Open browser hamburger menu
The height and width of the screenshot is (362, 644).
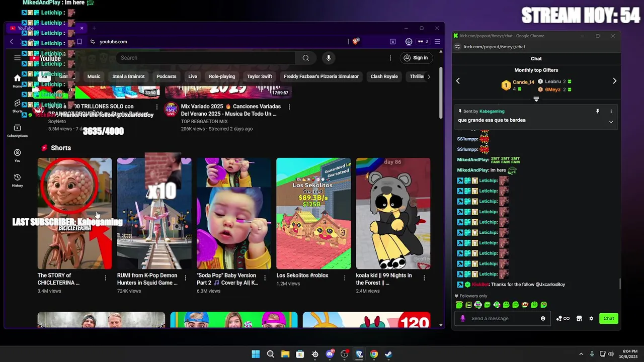tap(437, 42)
